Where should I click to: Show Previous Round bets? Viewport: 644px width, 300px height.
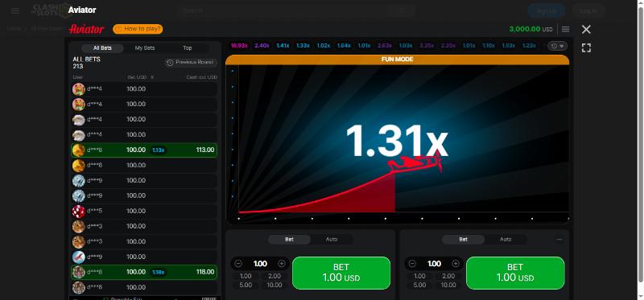pyautogui.click(x=191, y=63)
